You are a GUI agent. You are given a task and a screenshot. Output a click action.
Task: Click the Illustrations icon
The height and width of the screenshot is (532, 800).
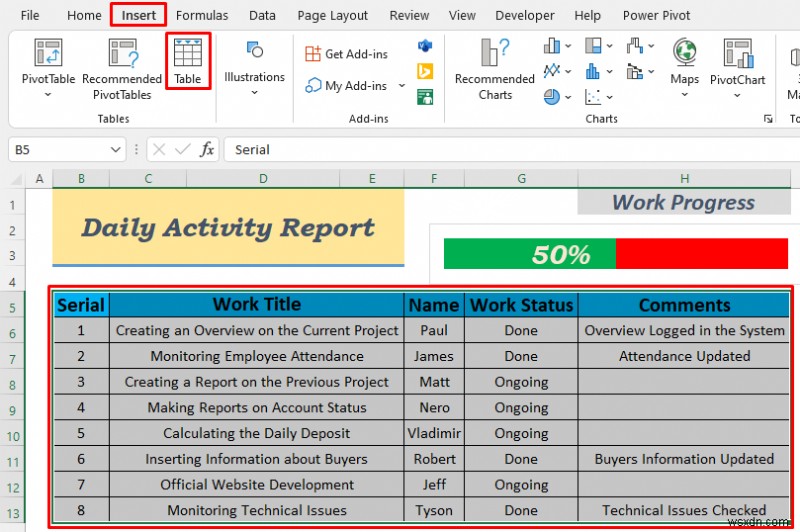tap(254, 50)
